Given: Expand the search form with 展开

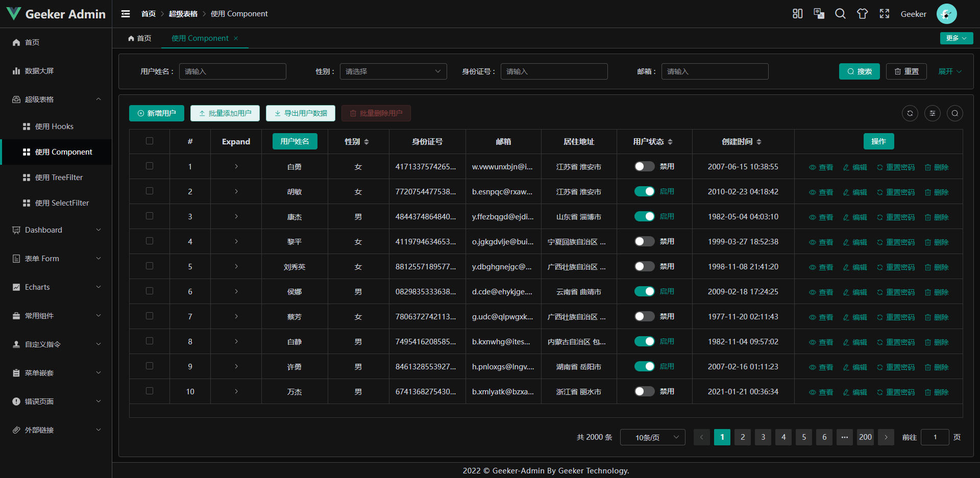Looking at the screenshot, I should [950, 71].
